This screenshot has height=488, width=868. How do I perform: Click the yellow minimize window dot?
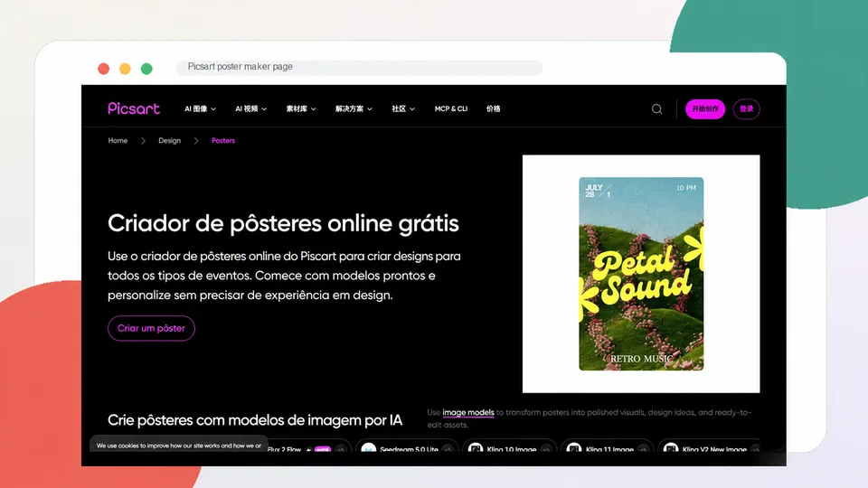click(x=125, y=69)
